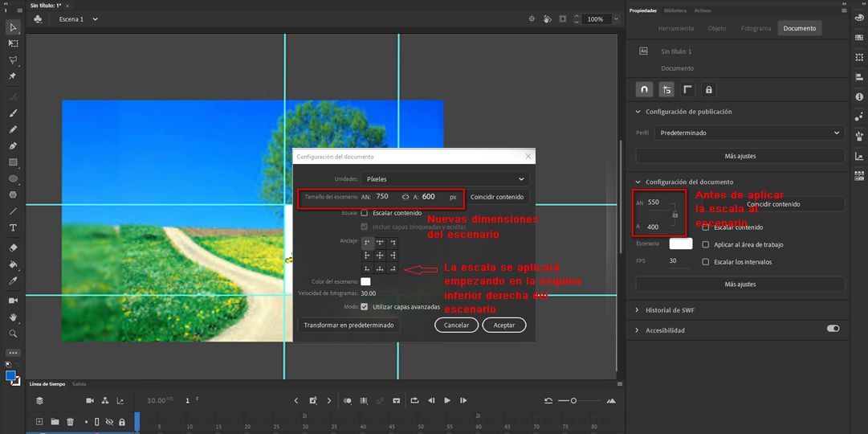Select the Pencil tool
The image size is (868, 434).
point(14,129)
